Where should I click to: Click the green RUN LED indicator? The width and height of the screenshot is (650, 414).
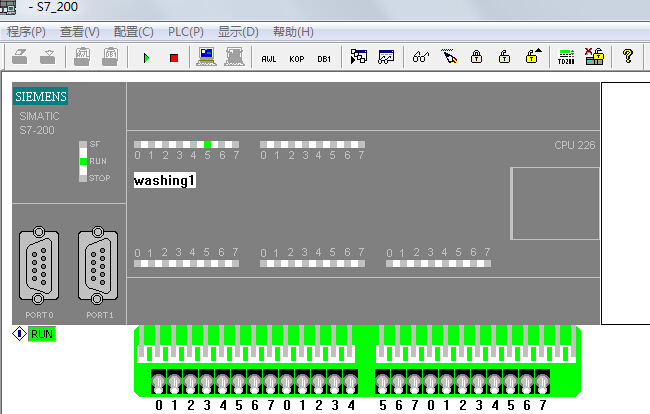(83, 161)
